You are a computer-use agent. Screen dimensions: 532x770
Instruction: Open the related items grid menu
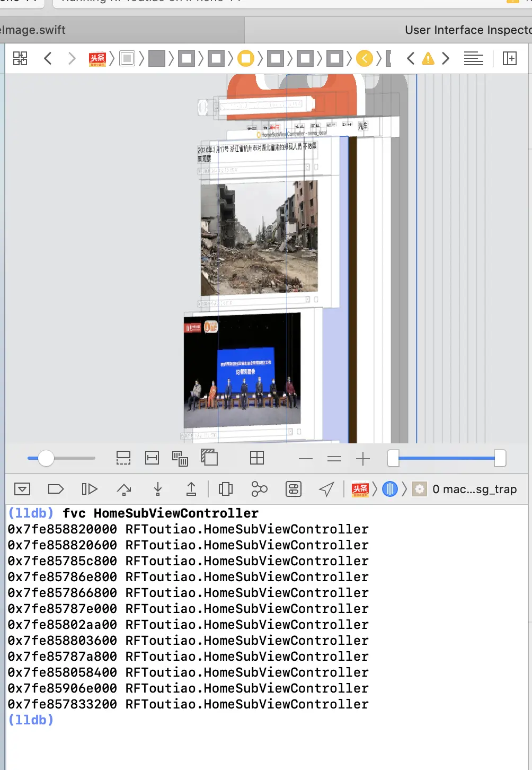point(20,58)
